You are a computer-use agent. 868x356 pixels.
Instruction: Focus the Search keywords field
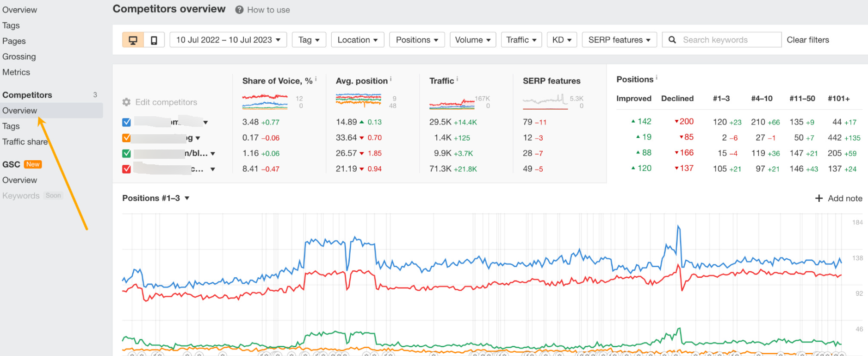click(x=729, y=40)
